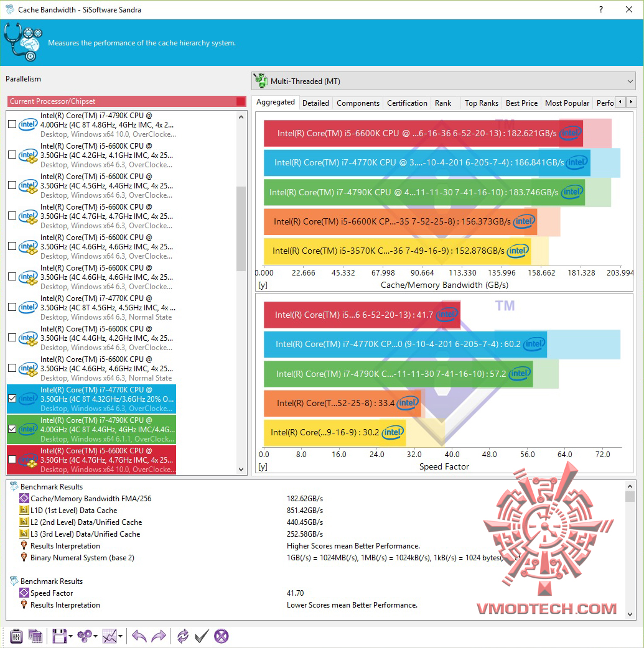Viewport: 644px width, 648px height.
Task: Uncheck the blue i7-4770K 4.32GHz checkbox
Action: point(12,399)
